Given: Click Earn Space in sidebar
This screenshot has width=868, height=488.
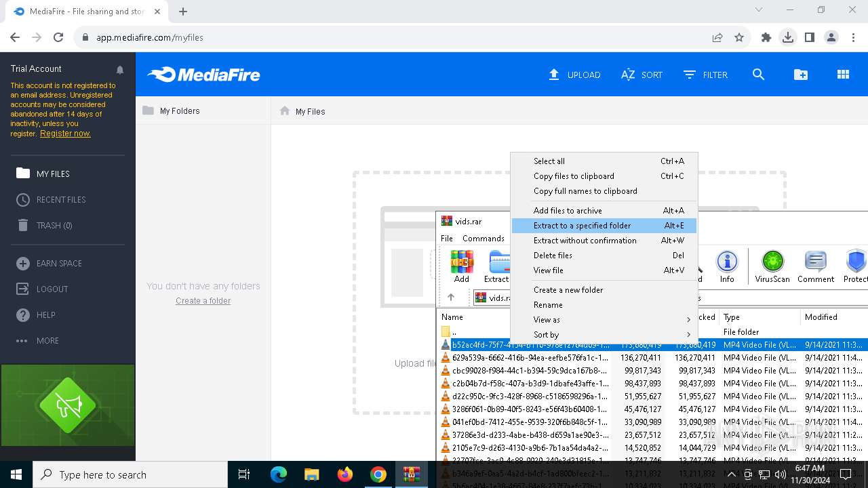Looking at the screenshot, I should click(x=50, y=263).
